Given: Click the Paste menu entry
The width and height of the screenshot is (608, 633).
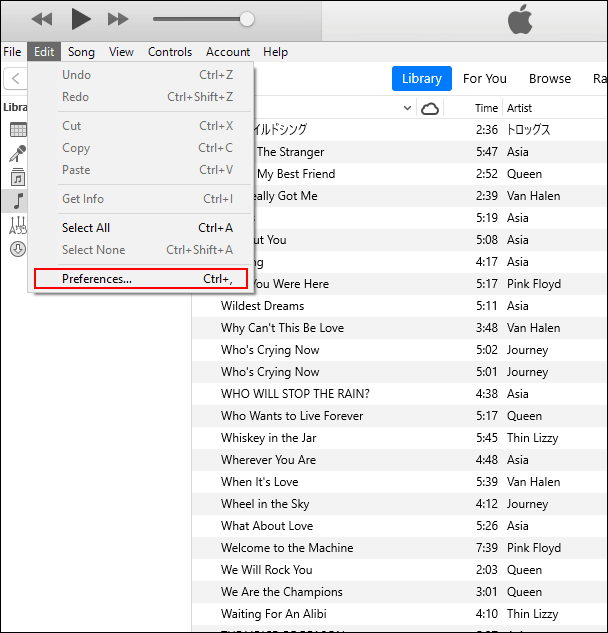Looking at the screenshot, I should pos(141,170).
